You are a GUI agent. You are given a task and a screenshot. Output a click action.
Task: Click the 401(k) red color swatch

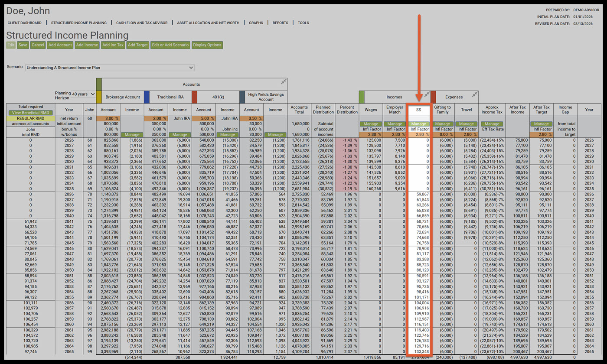[194, 97]
